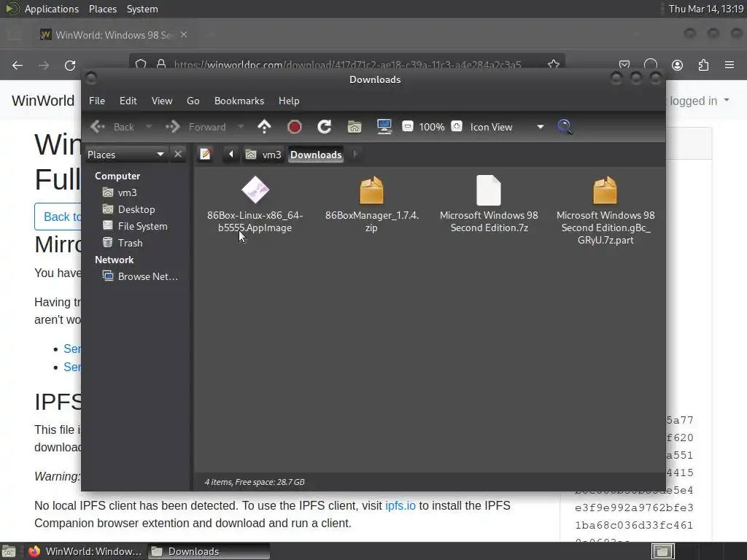Open the Forward history dropdown arrow
This screenshot has height=560, width=747.
(x=241, y=127)
